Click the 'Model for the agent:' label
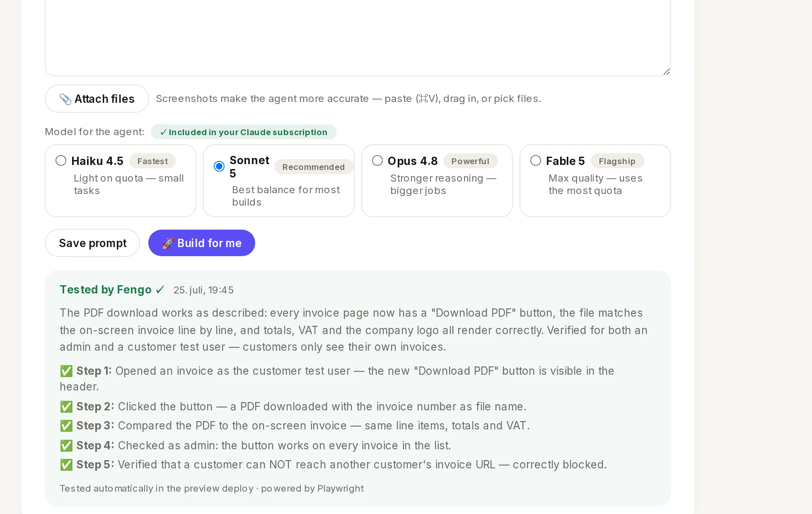 coord(94,132)
